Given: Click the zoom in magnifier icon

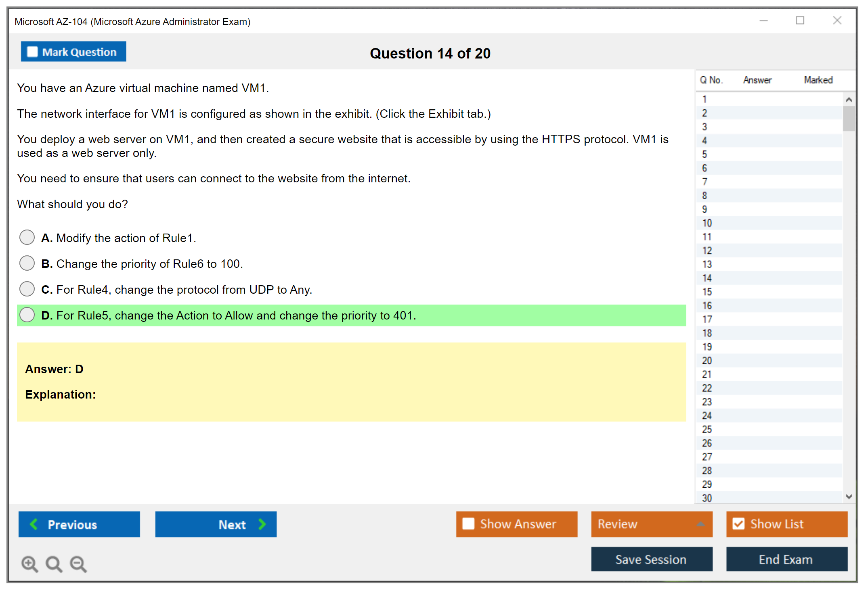Looking at the screenshot, I should 29,564.
